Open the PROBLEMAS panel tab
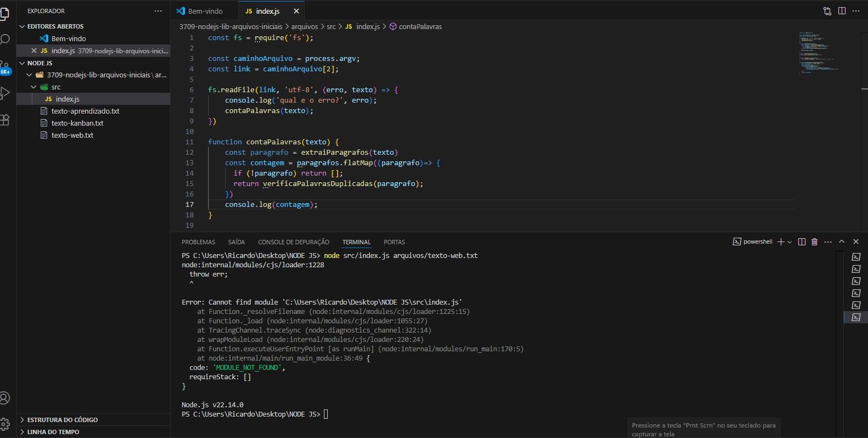The height and width of the screenshot is (438, 868). [x=198, y=242]
